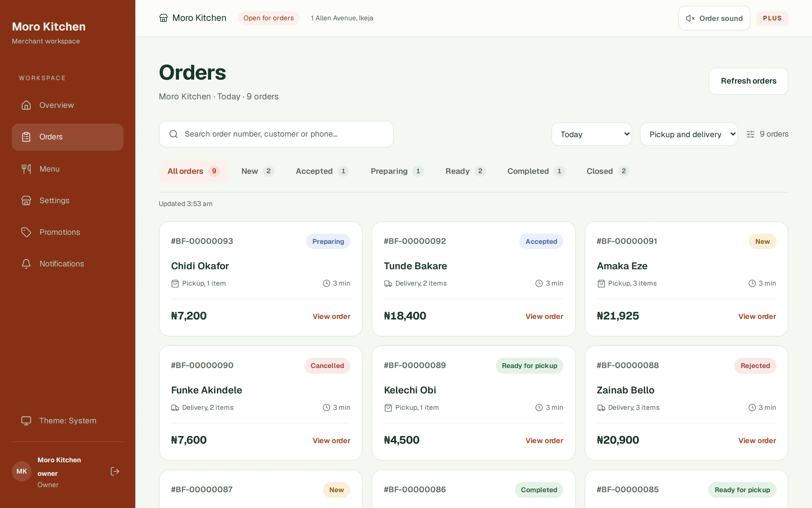Click the Orders clipboard icon in sidebar
Image resolution: width=812 pixels, height=508 pixels.
[26, 137]
